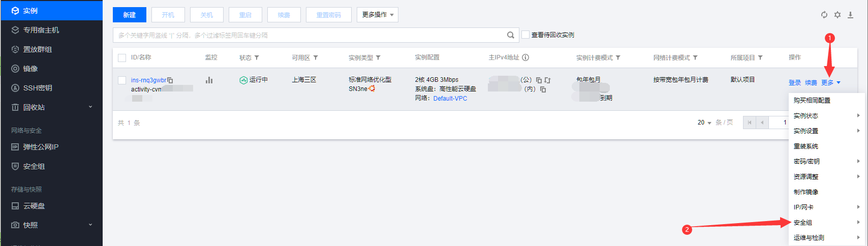Show info about 主IPv4地址

tap(525, 57)
